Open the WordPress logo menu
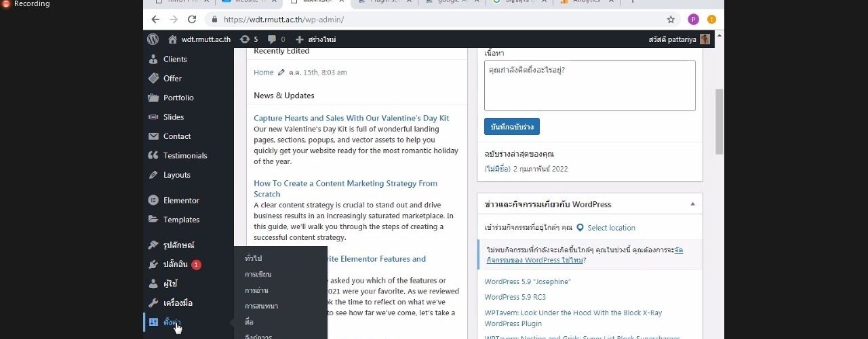The image size is (868, 339). 153,39
